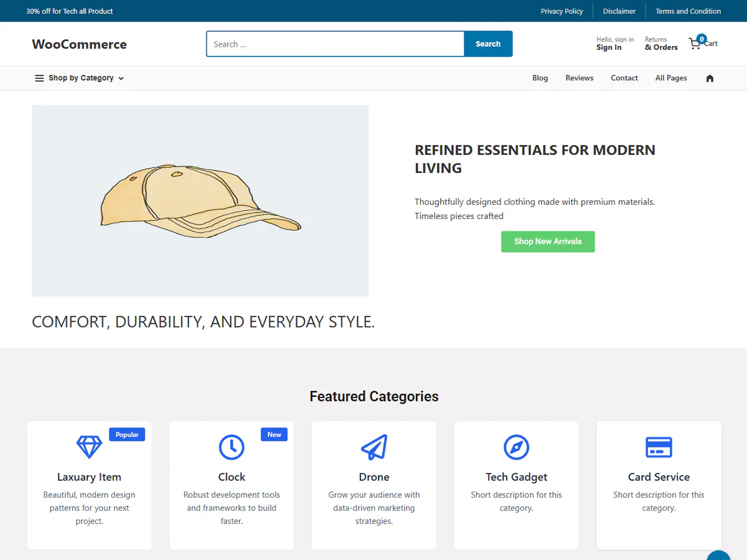Screen dimensions: 747x560
Task: Click the Refined Essentials for Modern Living heading
Action: click(535, 159)
